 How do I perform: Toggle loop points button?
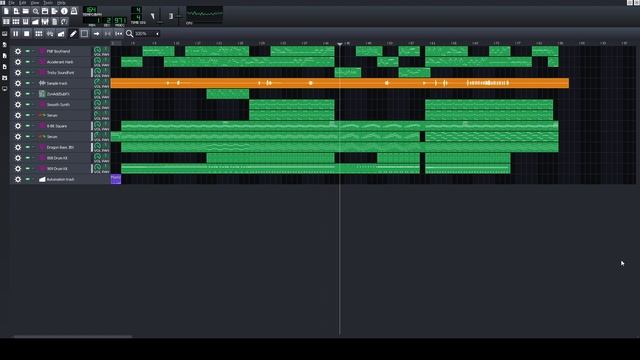coord(107,34)
